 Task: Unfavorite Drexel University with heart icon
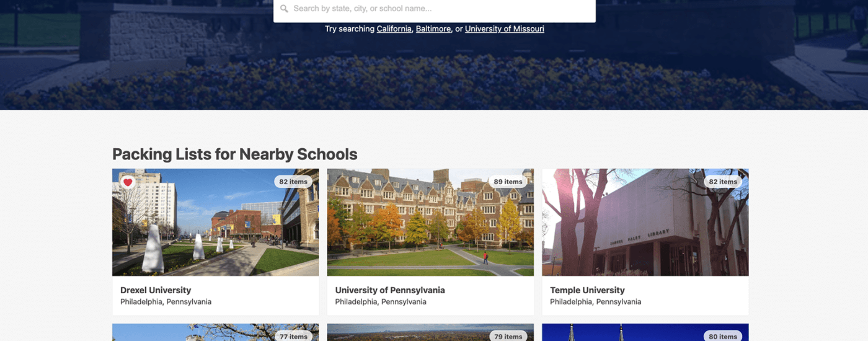[128, 182]
